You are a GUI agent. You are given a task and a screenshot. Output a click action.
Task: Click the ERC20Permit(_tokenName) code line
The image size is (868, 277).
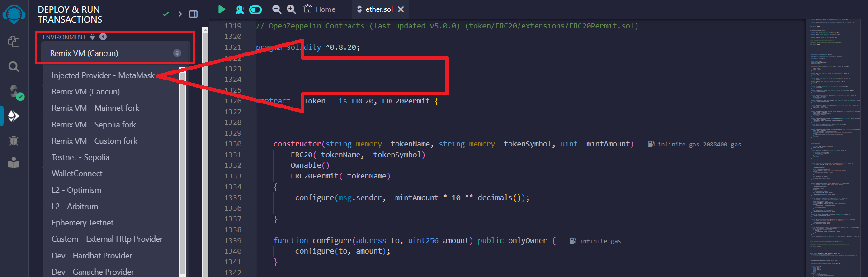pos(340,176)
